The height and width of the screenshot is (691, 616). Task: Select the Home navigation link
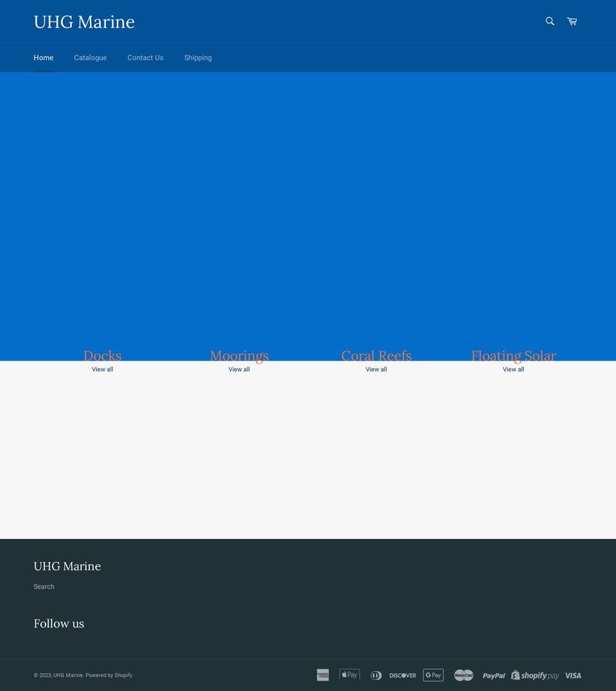point(43,58)
